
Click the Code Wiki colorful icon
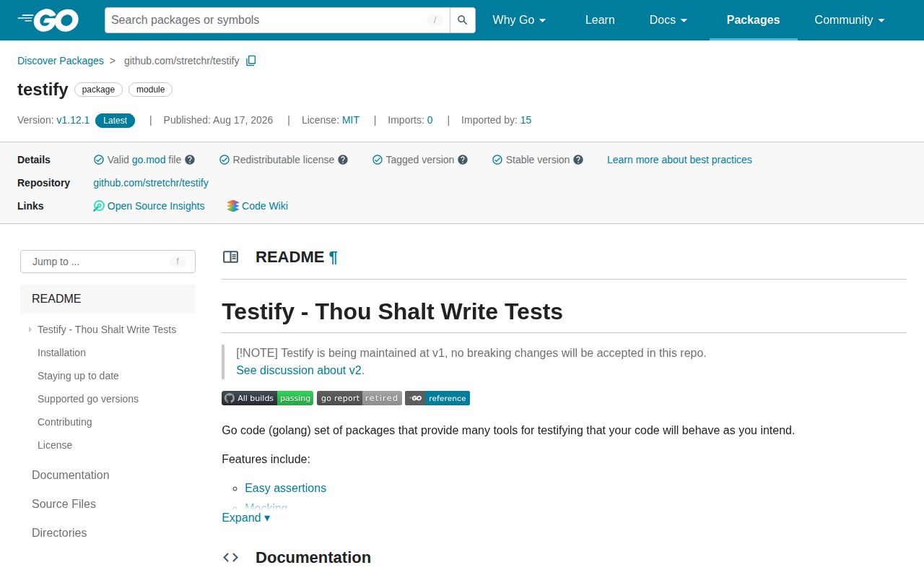pyautogui.click(x=232, y=206)
